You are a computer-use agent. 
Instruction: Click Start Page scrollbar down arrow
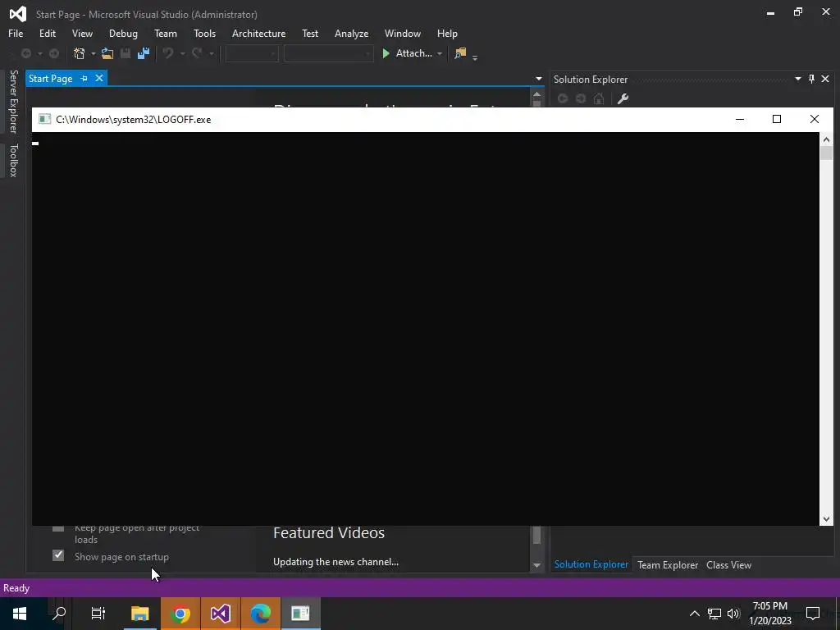click(536, 565)
